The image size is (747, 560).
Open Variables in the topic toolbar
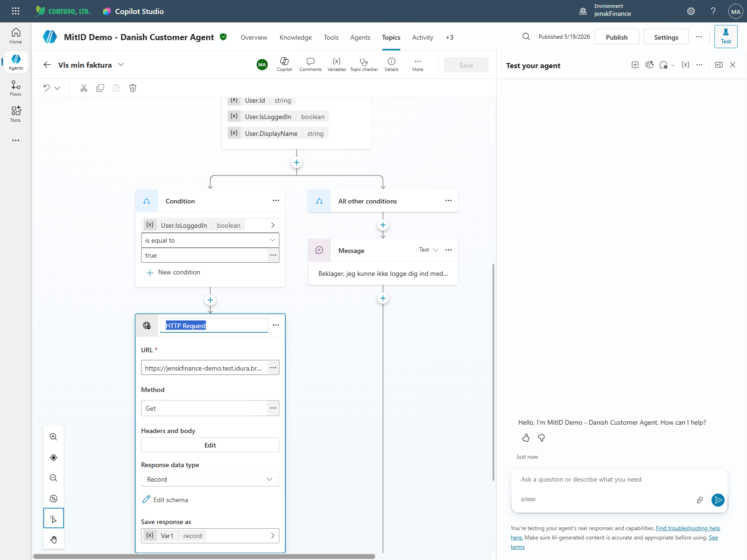click(337, 64)
